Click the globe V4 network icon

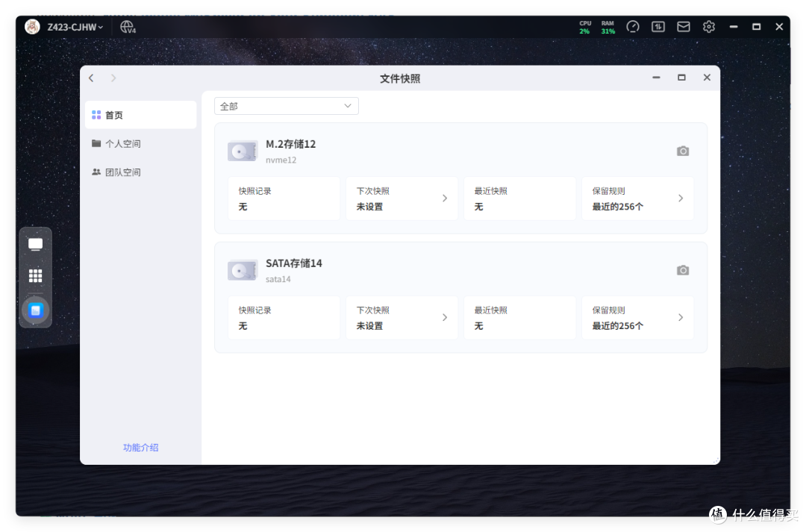pyautogui.click(x=128, y=27)
